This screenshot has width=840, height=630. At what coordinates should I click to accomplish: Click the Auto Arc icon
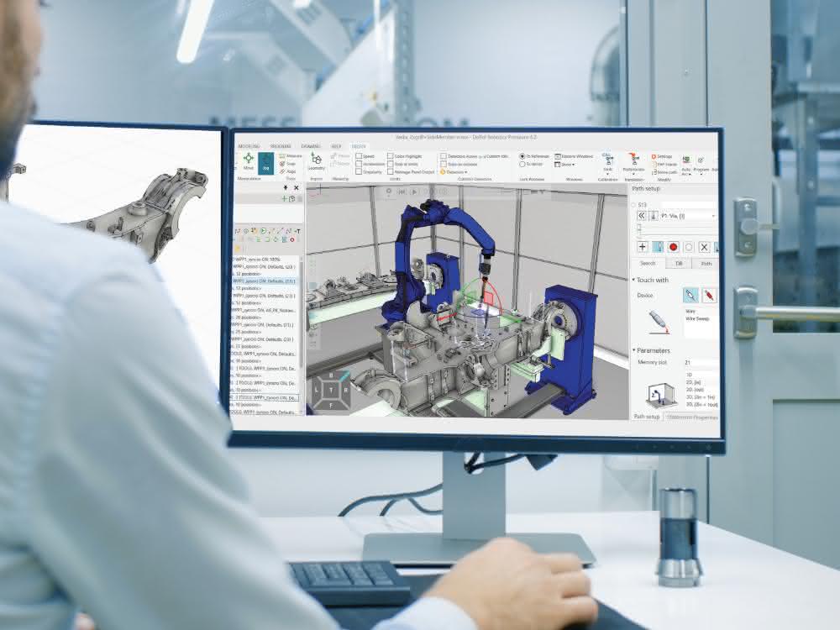tap(686, 164)
